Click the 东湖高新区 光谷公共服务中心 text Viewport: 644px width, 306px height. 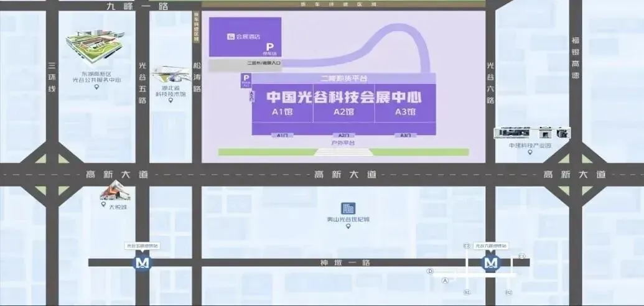(x=97, y=76)
